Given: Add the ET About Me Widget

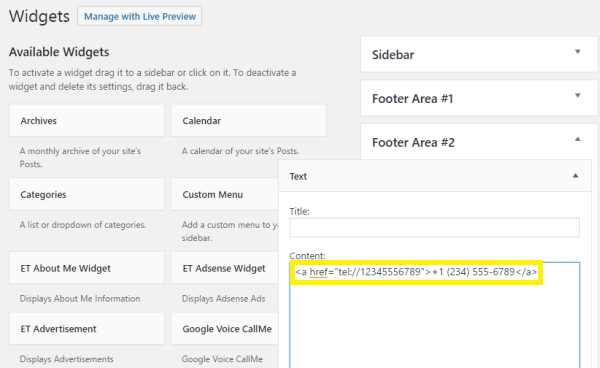Looking at the screenshot, I should tap(87, 268).
